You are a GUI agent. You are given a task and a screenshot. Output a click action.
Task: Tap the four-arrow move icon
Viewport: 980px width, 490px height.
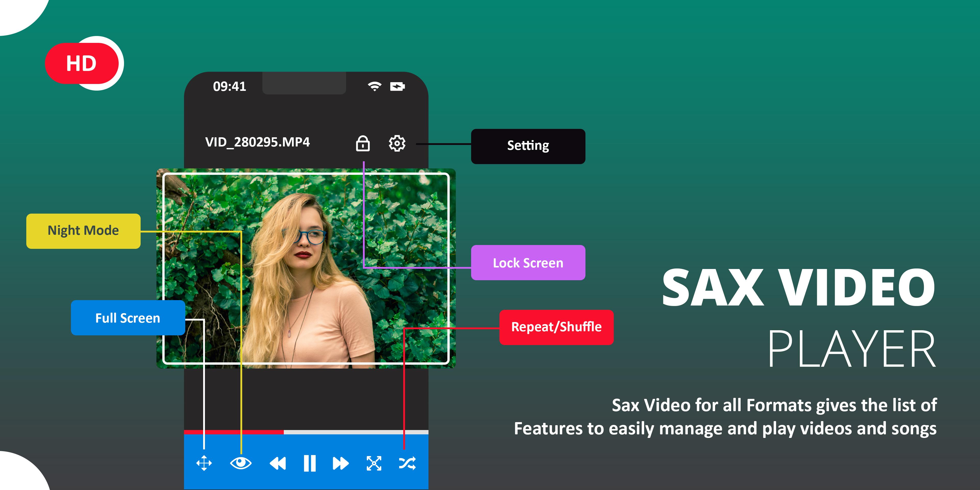point(204,463)
